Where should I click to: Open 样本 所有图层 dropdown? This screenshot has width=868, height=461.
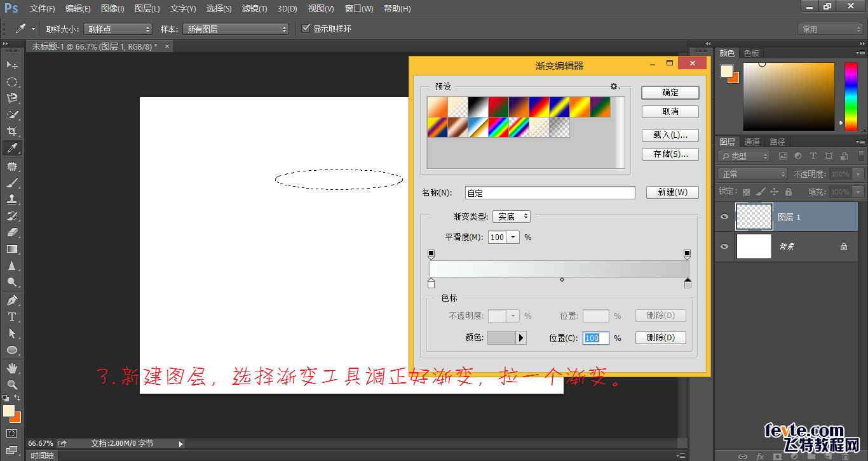click(235, 29)
